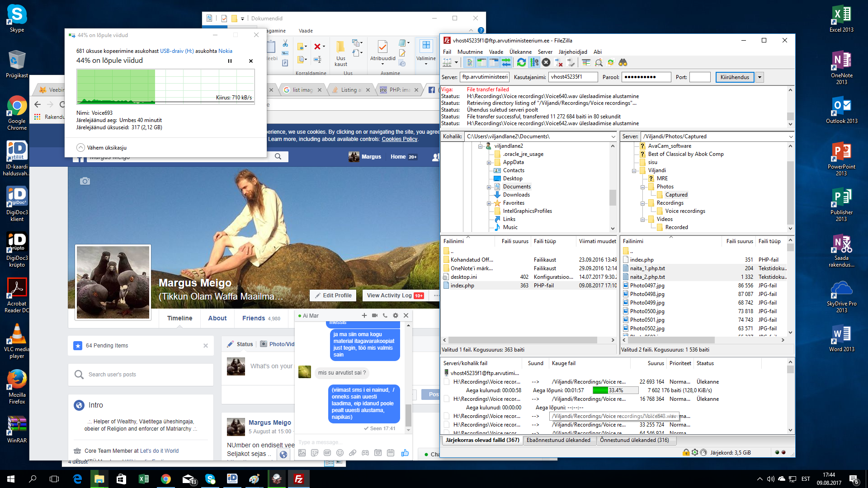Expand the AppData folder in local tree
This screenshot has height=488, width=868.
[489, 163]
